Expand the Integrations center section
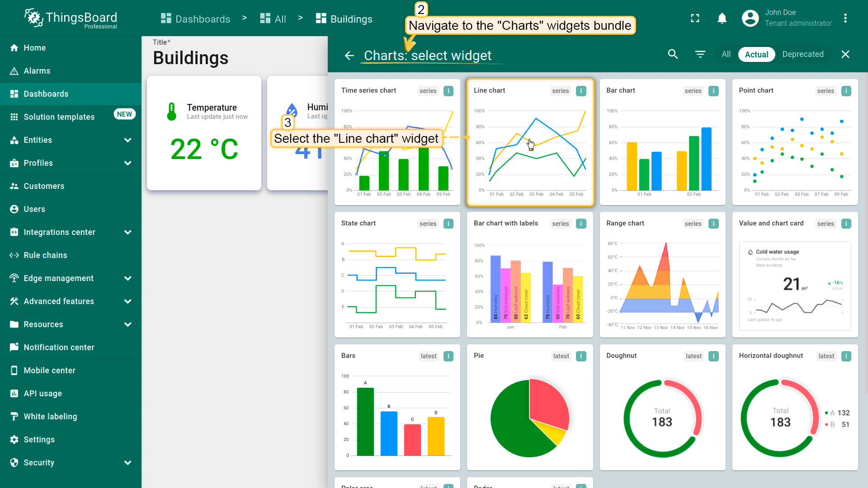 coord(127,232)
